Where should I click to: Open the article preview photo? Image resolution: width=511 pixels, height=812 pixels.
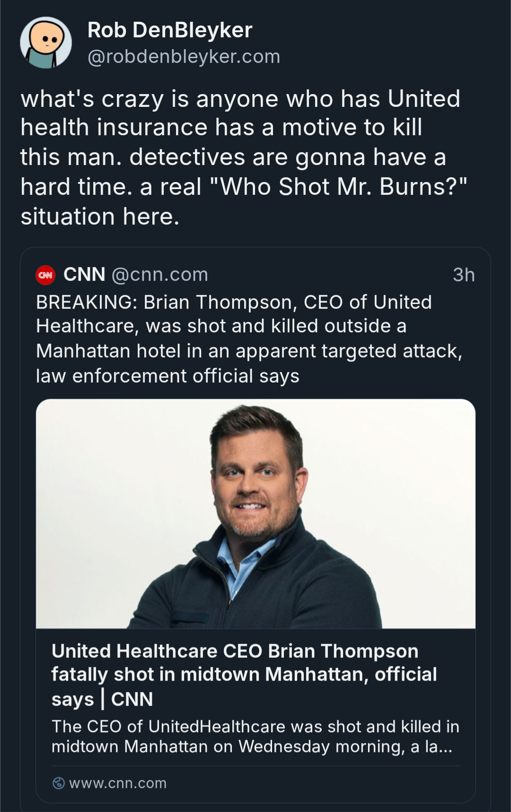pos(255,513)
